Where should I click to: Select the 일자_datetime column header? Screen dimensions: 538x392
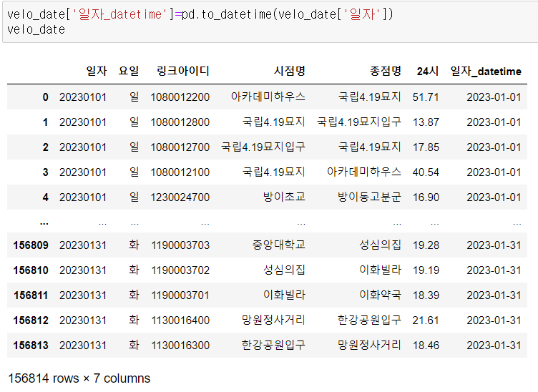point(486,71)
